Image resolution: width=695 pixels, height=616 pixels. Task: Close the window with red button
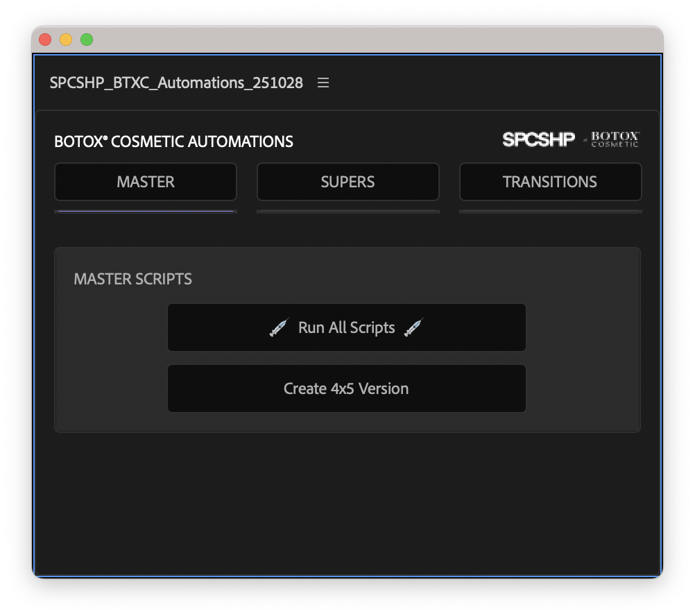point(45,40)
